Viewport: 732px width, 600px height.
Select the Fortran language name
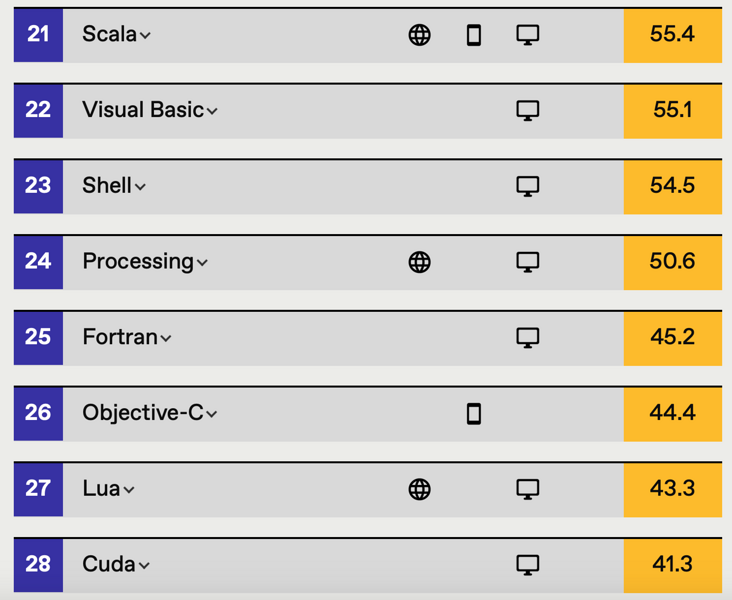coord(120,337)
